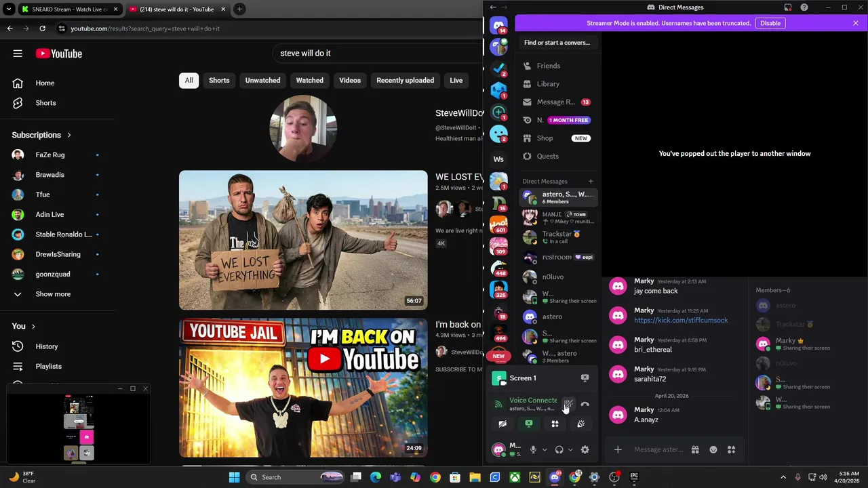Open new browser tab plus button
Screen dimensions: 868x488
[x=239, y=9]
